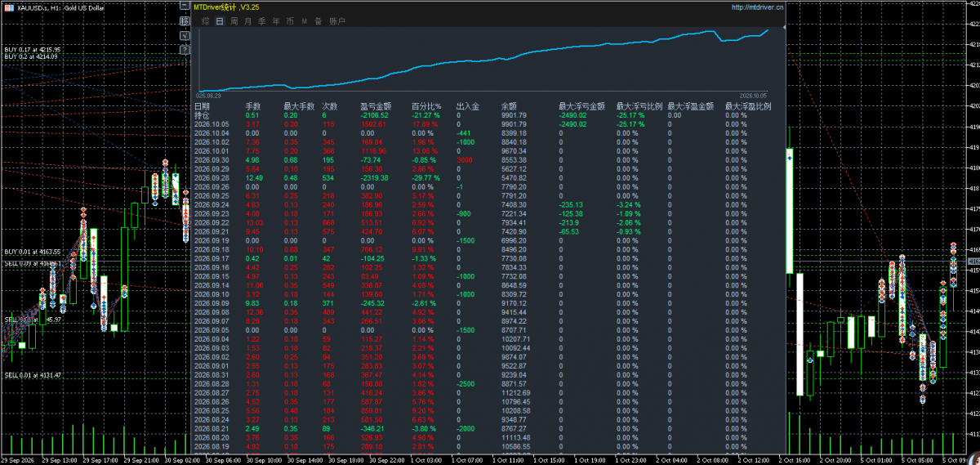Switch to the 币 symbol tab
Viewport: 980px width, 465px height.
pos(290,21)
